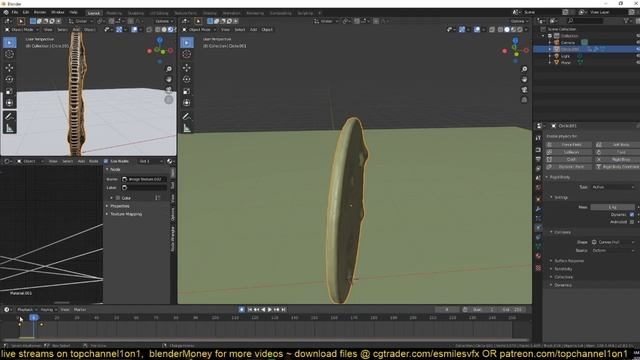Select the Measure tool in small left viewport
This screenshot has width=640, height=360.
(x=9, y=129)
